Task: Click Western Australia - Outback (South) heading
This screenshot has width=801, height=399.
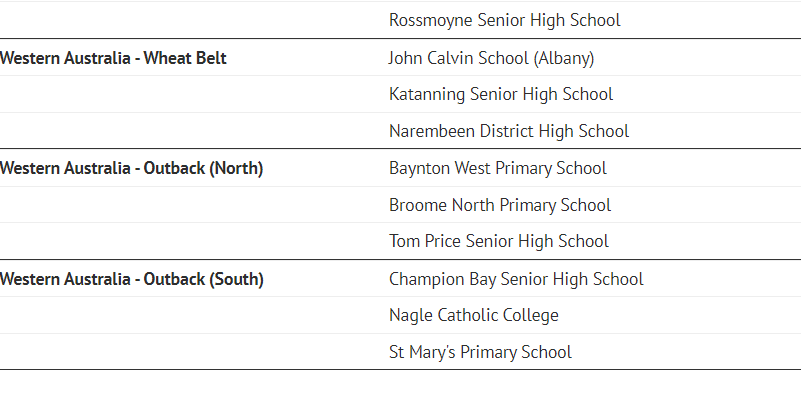Action: tap(131, 279)
